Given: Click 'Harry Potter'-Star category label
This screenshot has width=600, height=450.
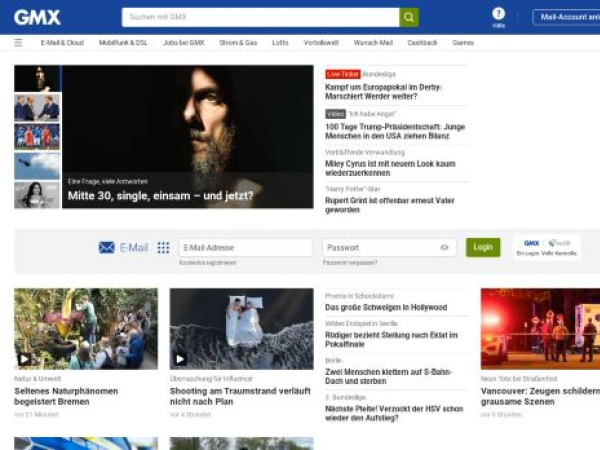Looking at the screenshot, I should coord(353,189).
